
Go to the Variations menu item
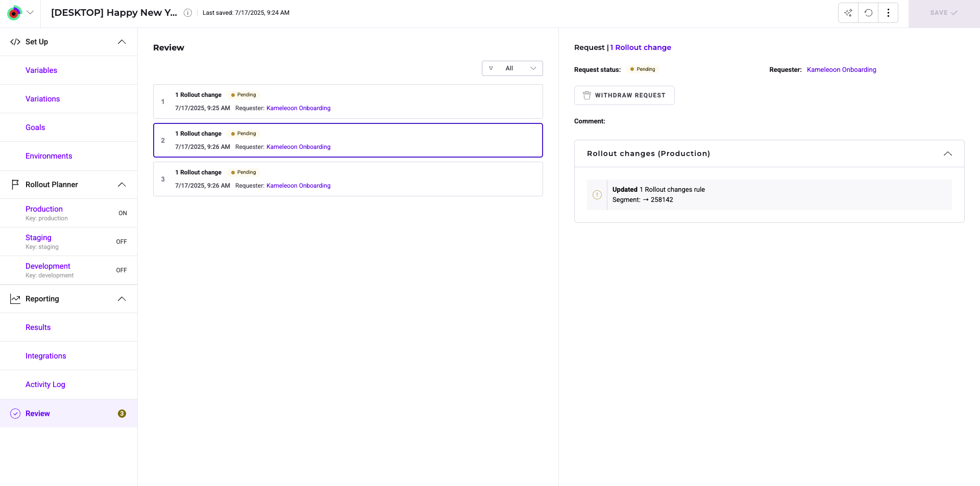point(43,99)
